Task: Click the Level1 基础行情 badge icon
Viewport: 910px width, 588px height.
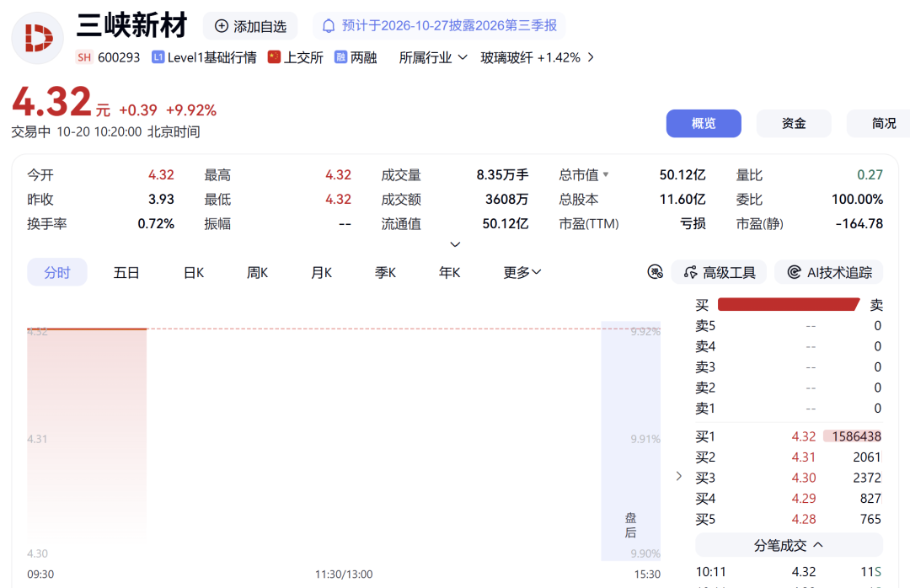Action: (x=158, y=57)
